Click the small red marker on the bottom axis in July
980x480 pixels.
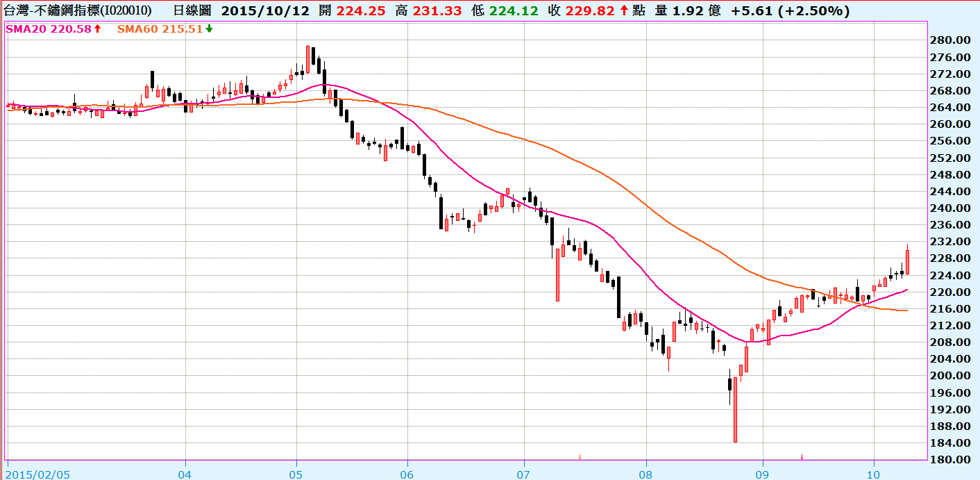click(x=579, y=456)
